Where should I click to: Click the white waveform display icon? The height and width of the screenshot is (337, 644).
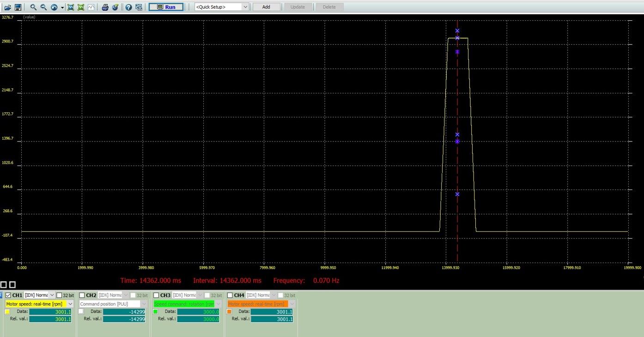pyautogui.click(x=91, y=7)
